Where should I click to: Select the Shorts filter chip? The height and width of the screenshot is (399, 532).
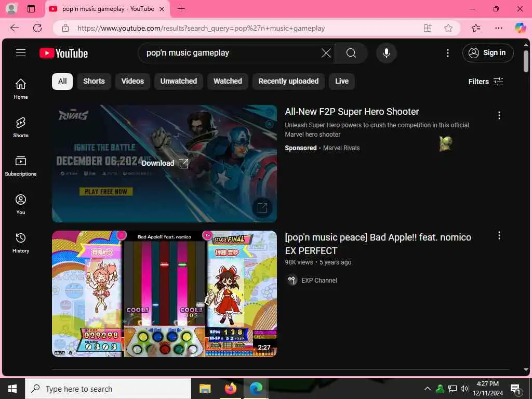pos(94,82)
